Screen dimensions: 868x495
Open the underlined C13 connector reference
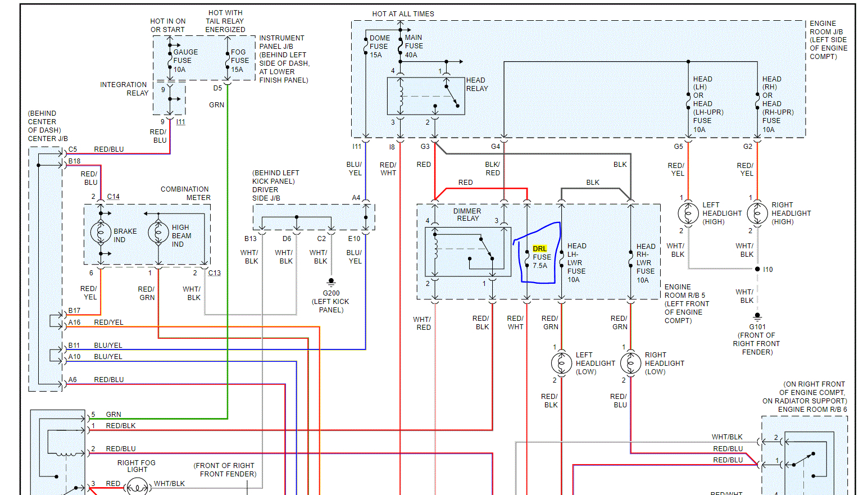(x=215, y=273)
